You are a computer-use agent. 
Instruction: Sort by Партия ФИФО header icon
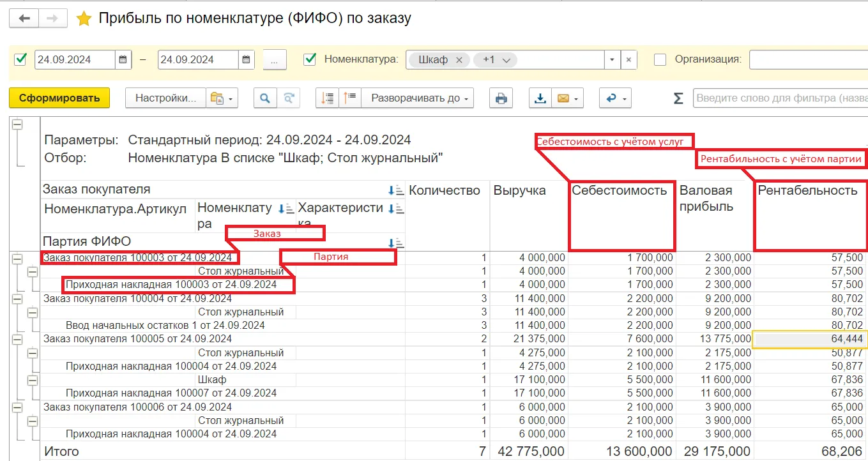coord(396,242)
